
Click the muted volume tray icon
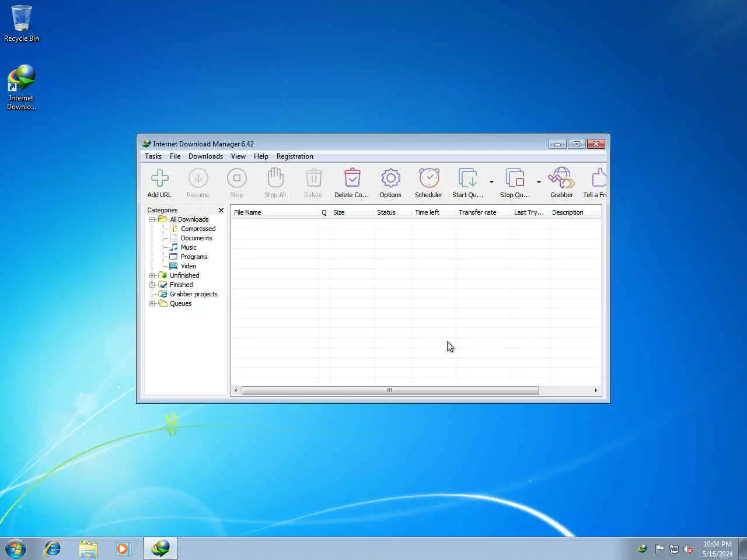(x=689, y=548)
